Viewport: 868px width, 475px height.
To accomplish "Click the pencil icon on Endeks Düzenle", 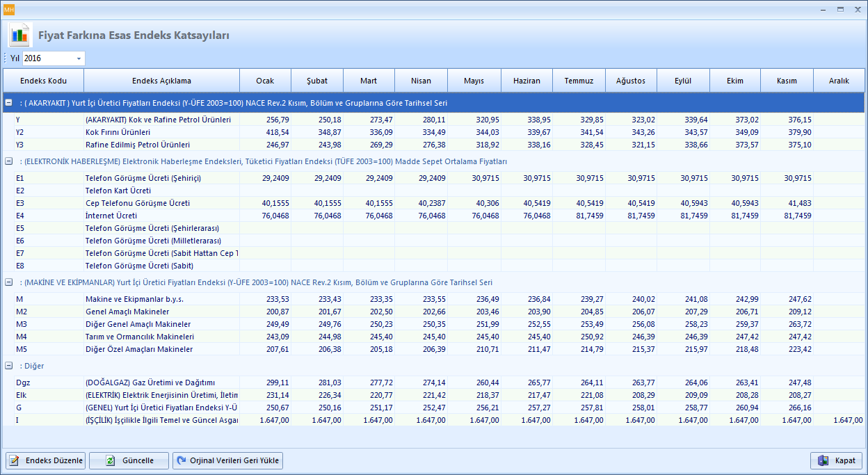I will [x=15, y=460].
